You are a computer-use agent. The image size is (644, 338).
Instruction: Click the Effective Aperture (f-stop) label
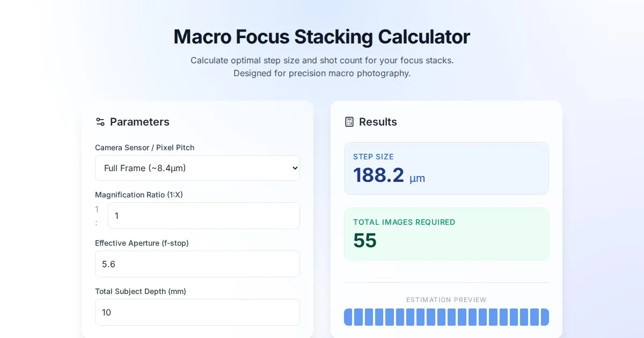(142, 243)
